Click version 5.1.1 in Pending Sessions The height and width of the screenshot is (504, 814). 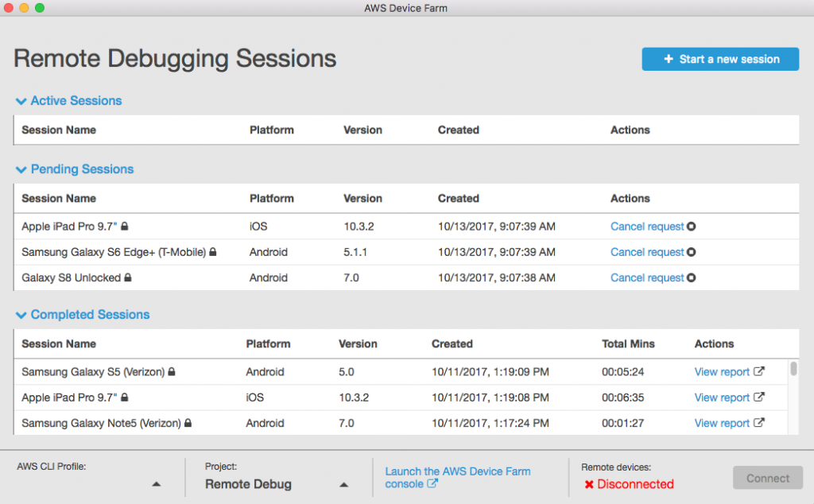355,252
